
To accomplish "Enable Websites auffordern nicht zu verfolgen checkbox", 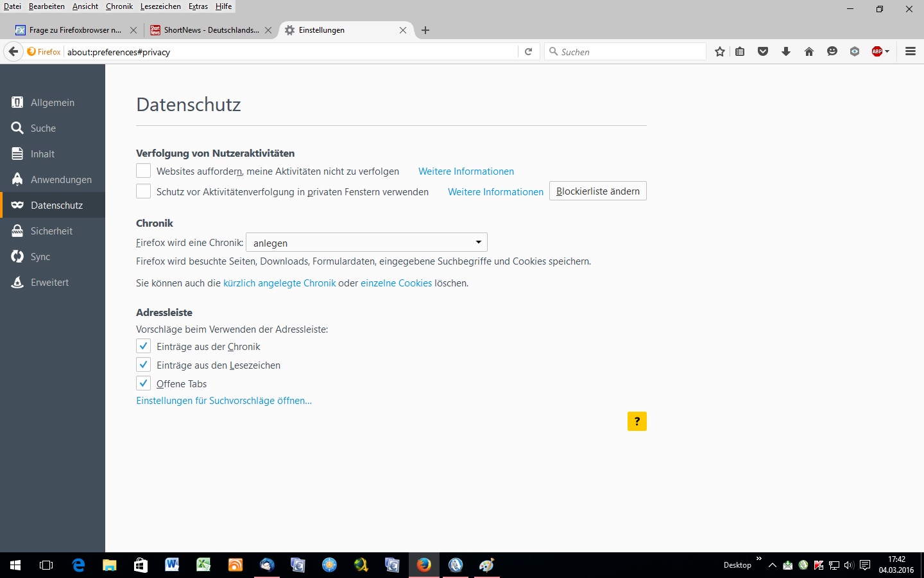I will point(143,171).
